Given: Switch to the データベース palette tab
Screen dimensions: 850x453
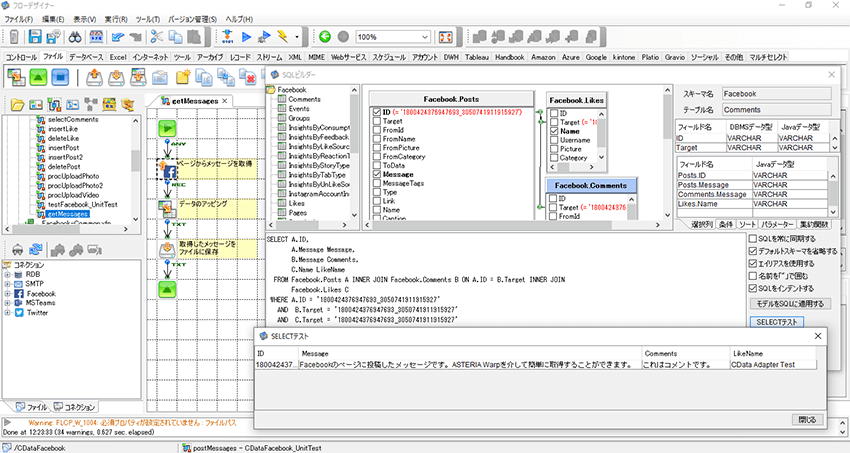Looking at the screenshot, I should (86, 57).
